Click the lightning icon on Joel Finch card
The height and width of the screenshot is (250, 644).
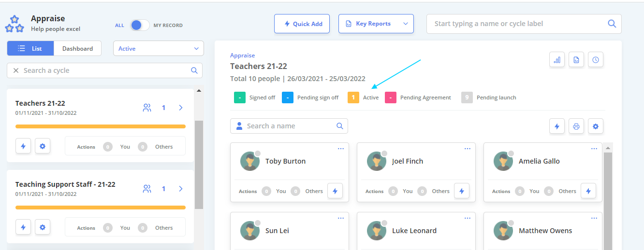click(x=462, y=191)
